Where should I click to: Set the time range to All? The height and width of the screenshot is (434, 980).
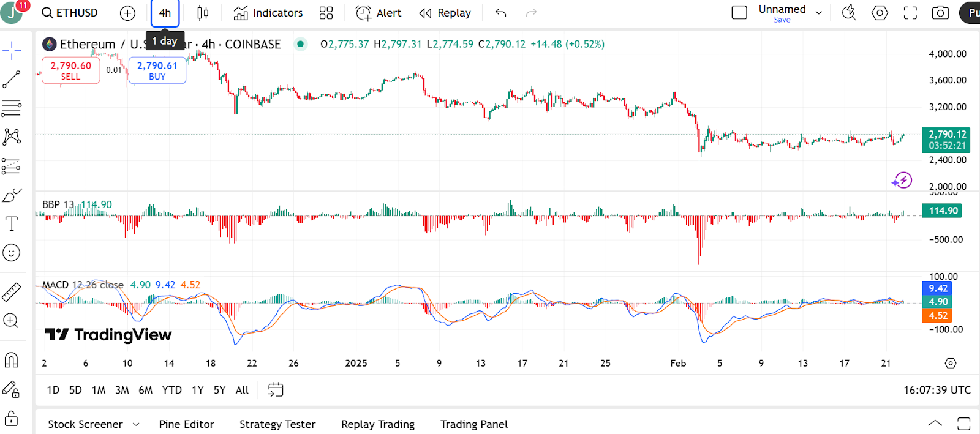click(x=243, y=390)
